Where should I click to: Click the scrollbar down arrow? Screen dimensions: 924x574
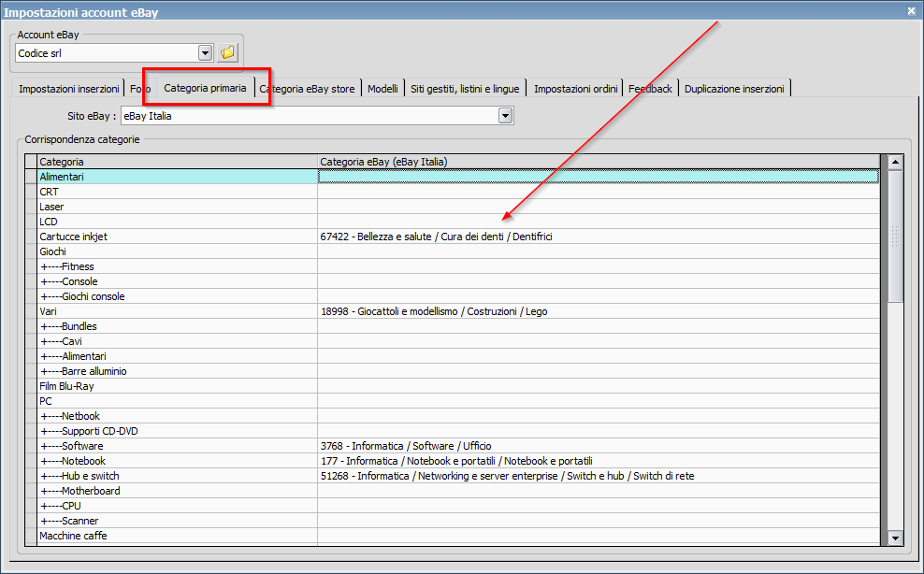(x=895, y=538)
